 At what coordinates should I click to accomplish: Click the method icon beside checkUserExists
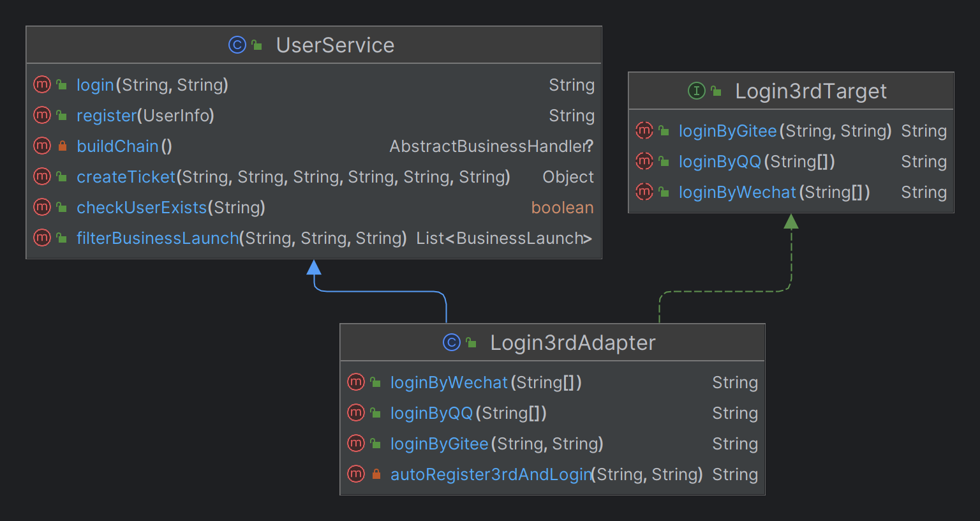[x=42, y=207]
